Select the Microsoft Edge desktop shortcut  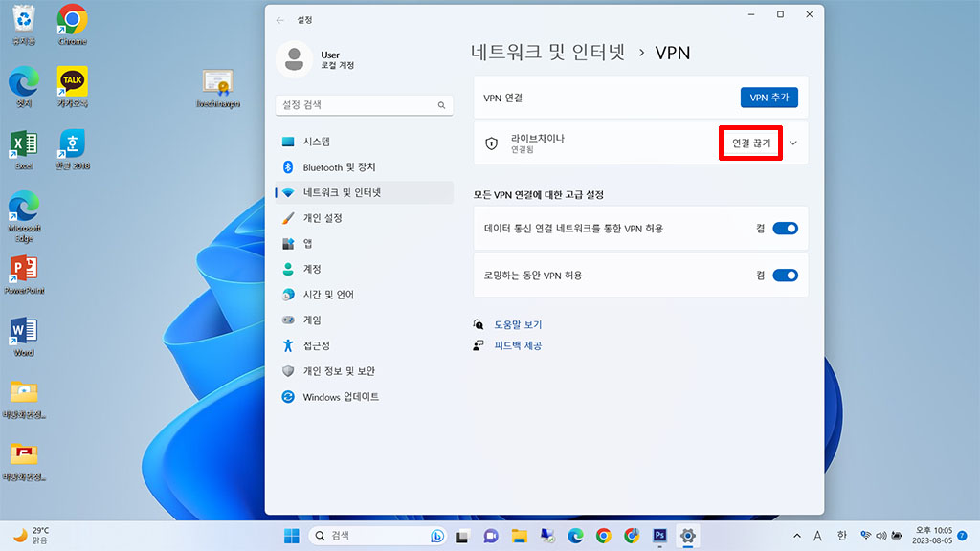tap(24, 216)
